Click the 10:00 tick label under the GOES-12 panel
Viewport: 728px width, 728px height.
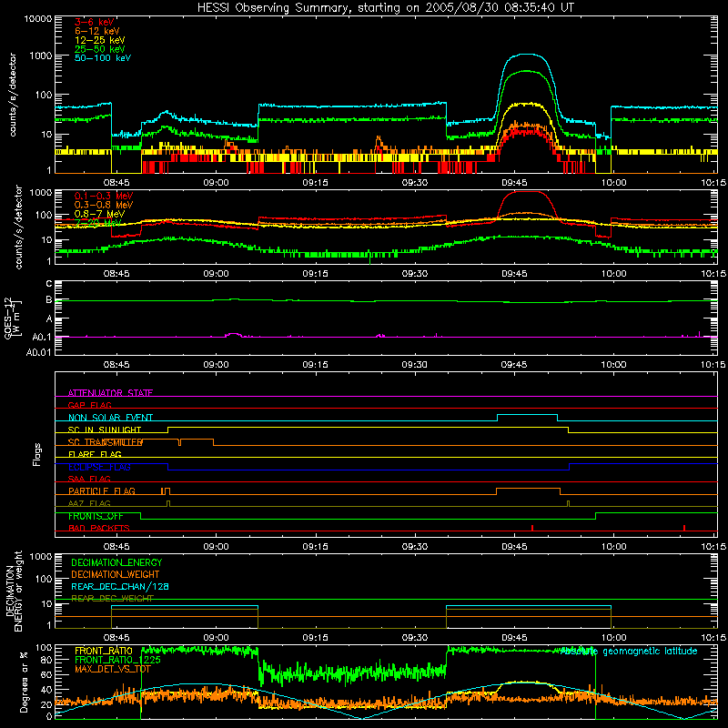613,365
